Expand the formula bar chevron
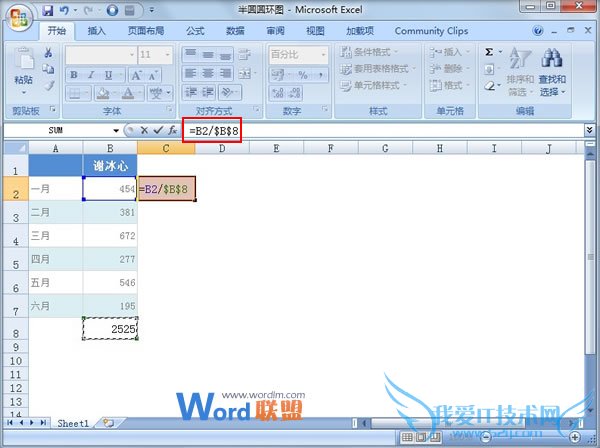 590,130
